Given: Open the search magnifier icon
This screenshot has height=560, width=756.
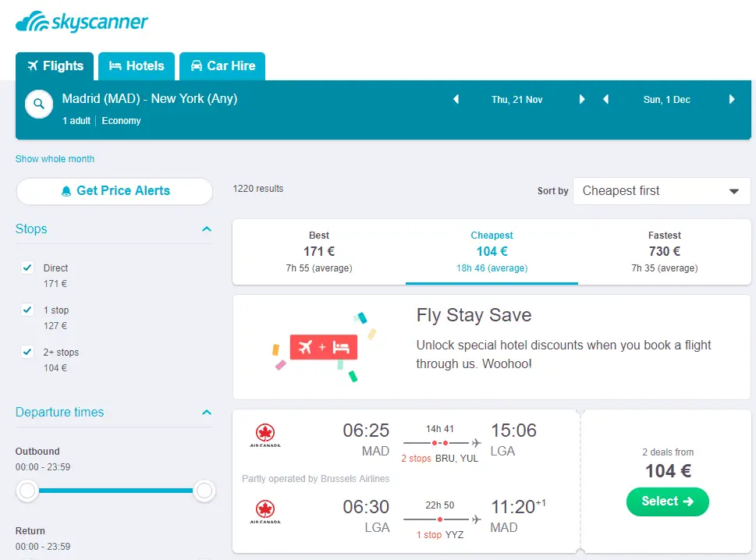Looking at the screenshot, I should (x=39, y=104).
